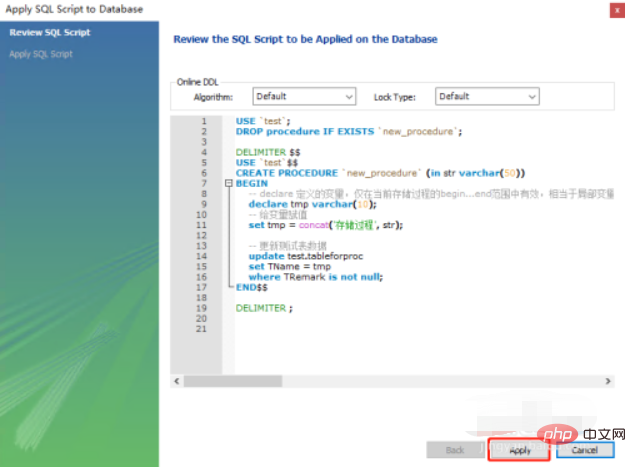Click line number 1 in the gutter
Screen dimensions: 636x467
(x=204, y=121)
